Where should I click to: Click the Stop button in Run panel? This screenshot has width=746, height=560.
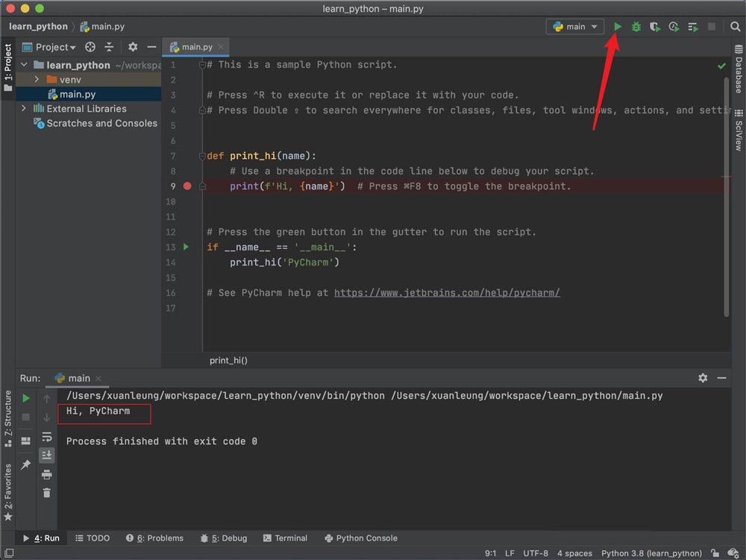tap(25, 417)
